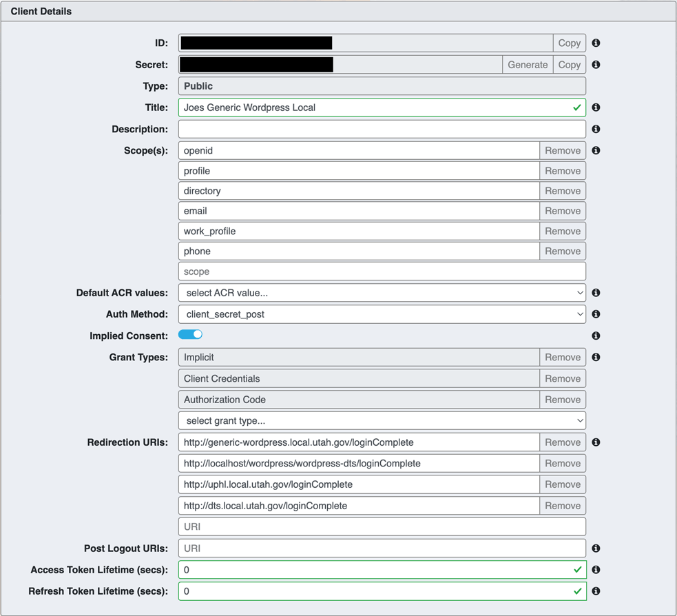Screen dimensions: 677x616
Task: Remove the uphl.local.utah.gov redirect URI
Action: tap(563, 484)
